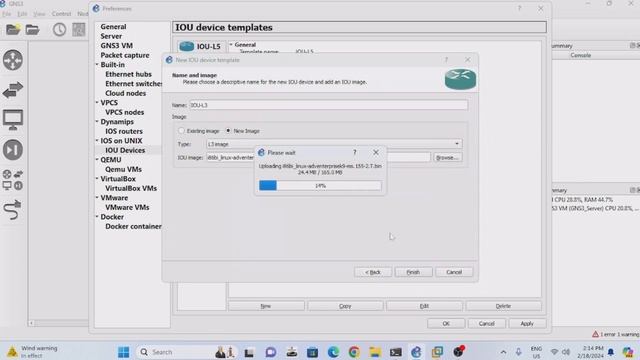This screenshot has height=360, width=640.
Task: Select the New Image radio button
Action: pos(228,131)
